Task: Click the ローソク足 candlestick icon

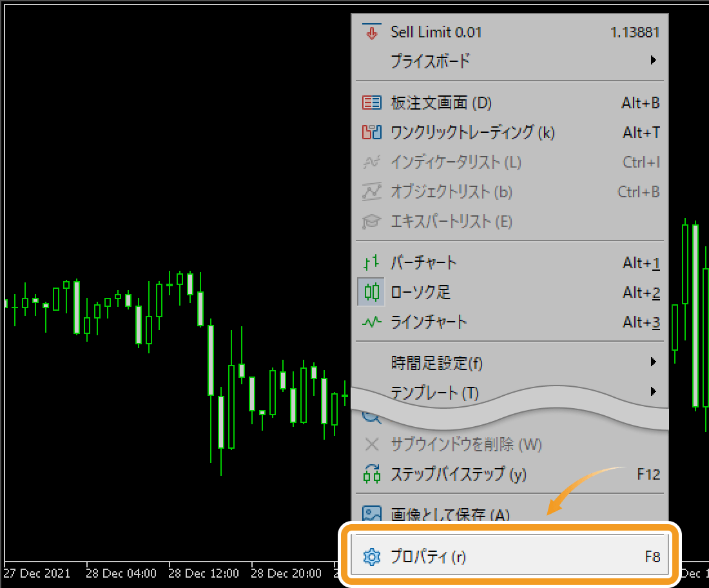Action: (372, 292)
